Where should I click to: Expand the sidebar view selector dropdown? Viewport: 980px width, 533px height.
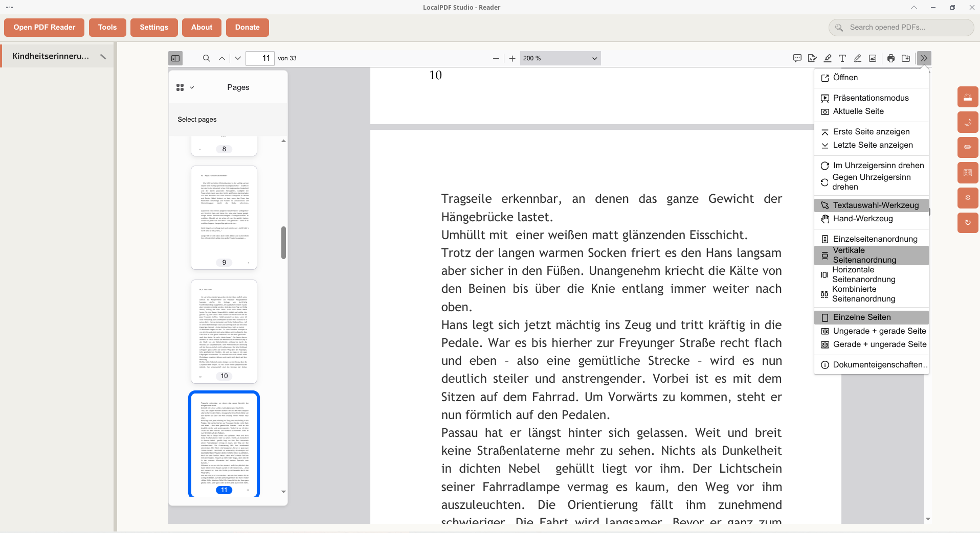point(185,87)
